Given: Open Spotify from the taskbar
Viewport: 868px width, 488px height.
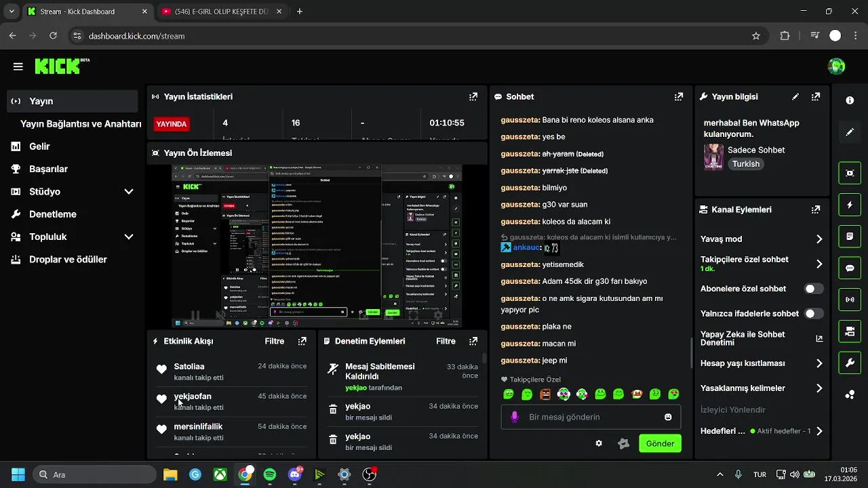Looking at the screenshot, I should (270, 474).
